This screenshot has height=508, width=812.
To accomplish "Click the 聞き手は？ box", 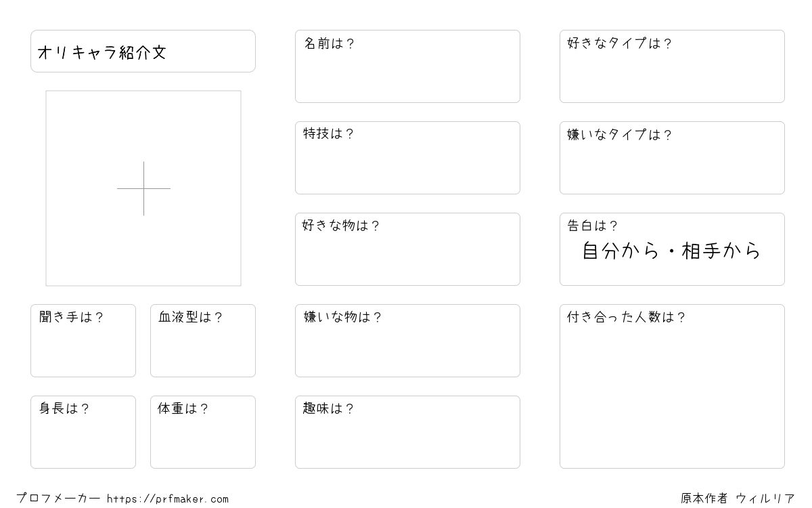I will (x=83, y=341).
